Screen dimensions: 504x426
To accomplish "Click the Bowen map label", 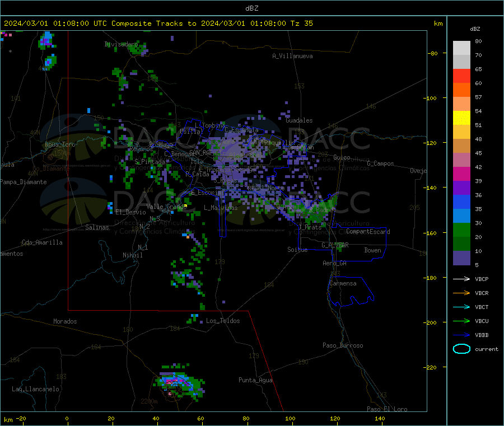I will (372, 250).
